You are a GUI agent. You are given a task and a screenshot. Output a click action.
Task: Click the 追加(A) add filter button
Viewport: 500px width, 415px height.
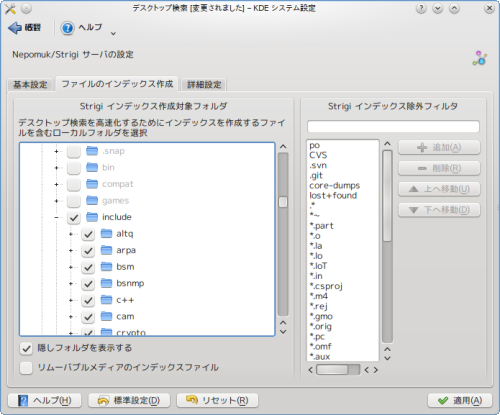(439, 147)
